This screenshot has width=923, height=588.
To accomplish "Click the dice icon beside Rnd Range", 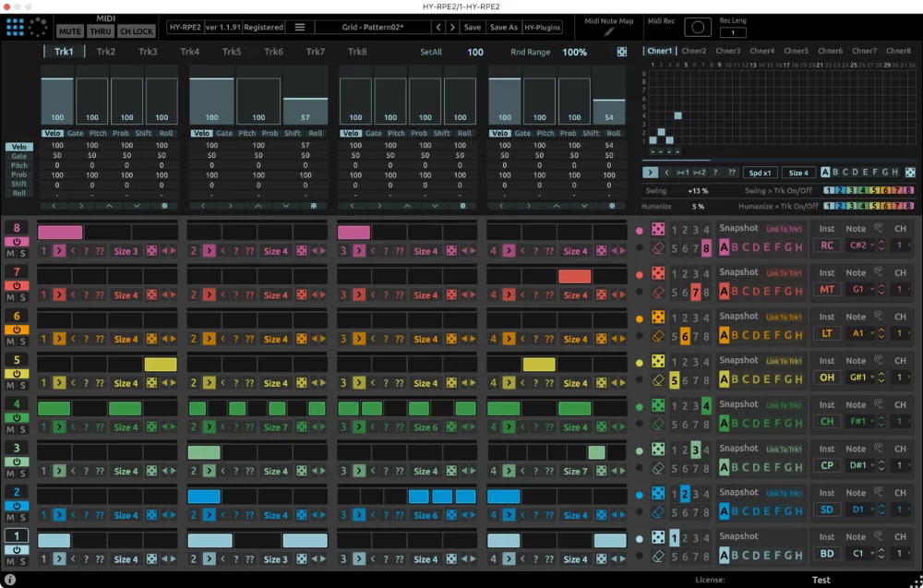I will coord(622,53).
